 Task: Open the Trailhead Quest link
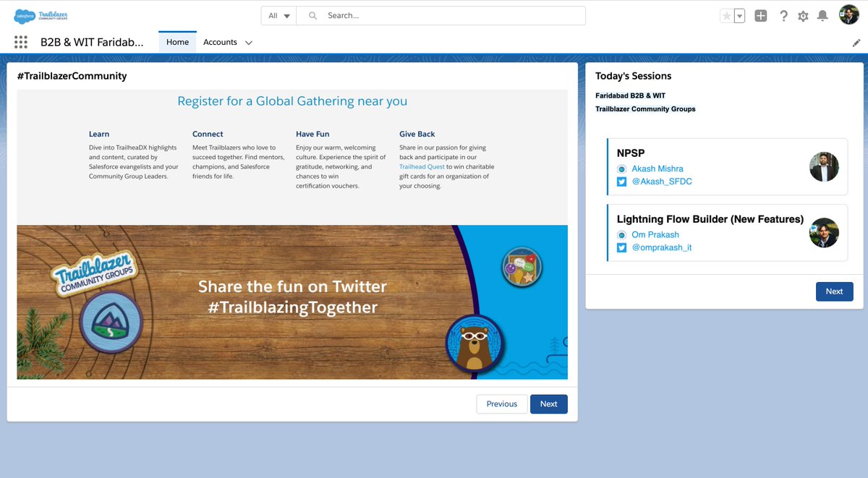[x=422, y=166]
